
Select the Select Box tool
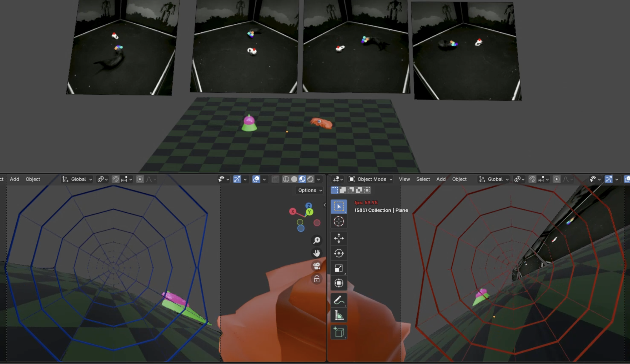coord(339,207)
